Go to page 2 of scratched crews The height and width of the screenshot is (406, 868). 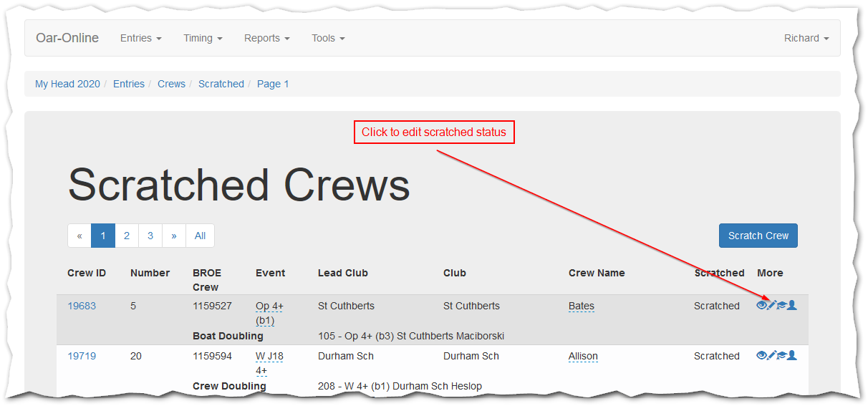click(127, 236)
